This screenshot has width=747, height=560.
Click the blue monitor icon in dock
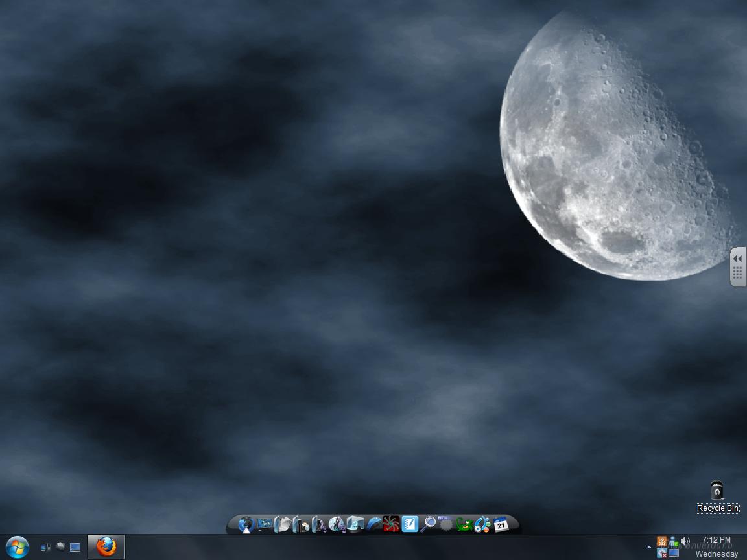[x=265, y=524]
